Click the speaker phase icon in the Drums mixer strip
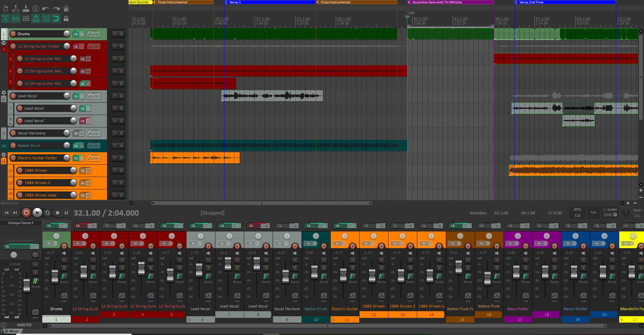This screenshot has height=335, width=644. 64,253
